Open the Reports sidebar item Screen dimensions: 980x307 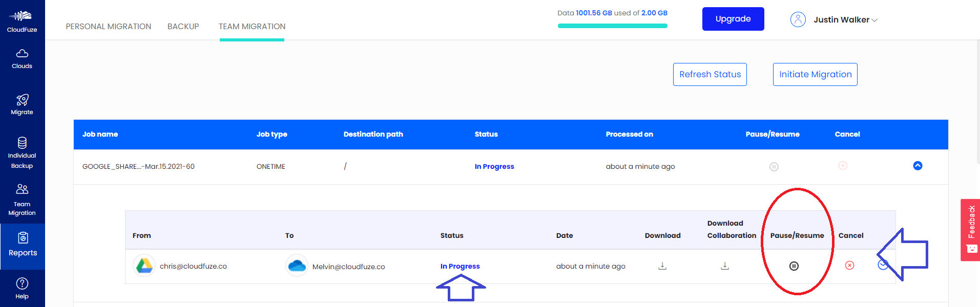pyautogui.click(x=23, y=245)
